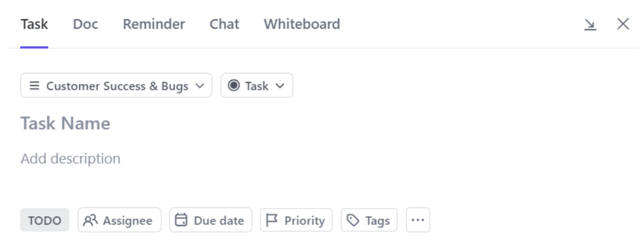This screenshot has width=644, height=251.
Task: Click the Priority flag icon
Action: (x=272, y=220)
